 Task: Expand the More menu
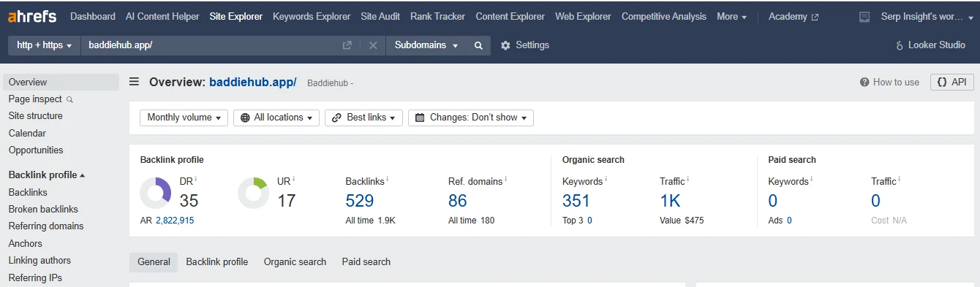tap(732, 16)
